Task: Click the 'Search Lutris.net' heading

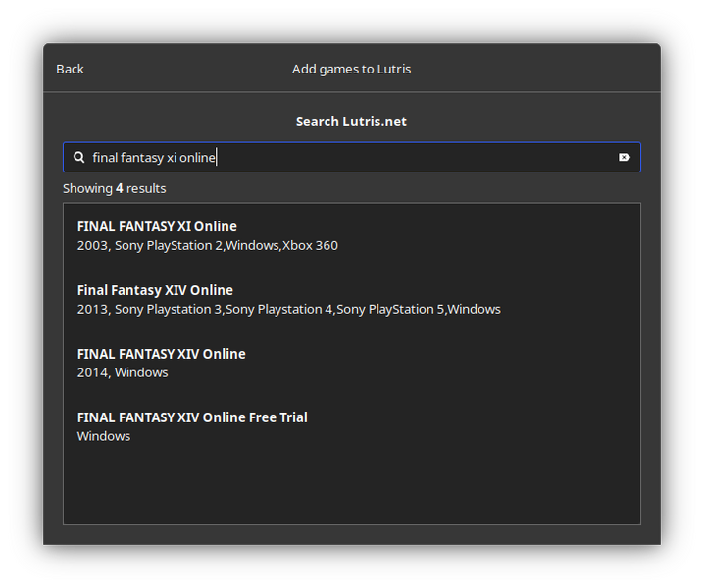Action: tap(352, 122)
